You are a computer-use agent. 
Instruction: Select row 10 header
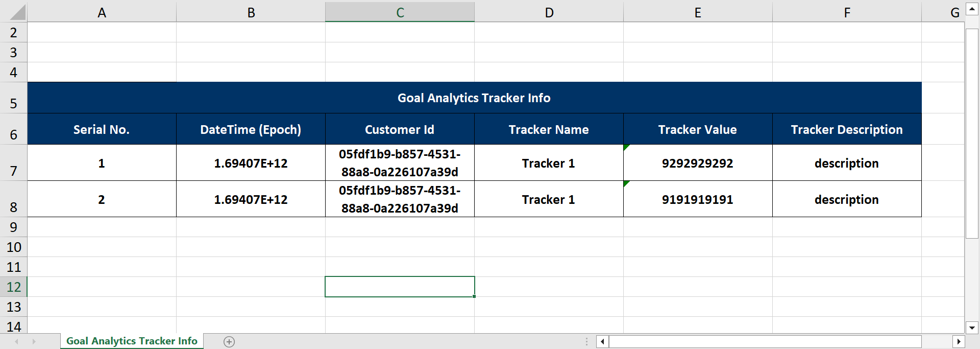click(14, 247)
